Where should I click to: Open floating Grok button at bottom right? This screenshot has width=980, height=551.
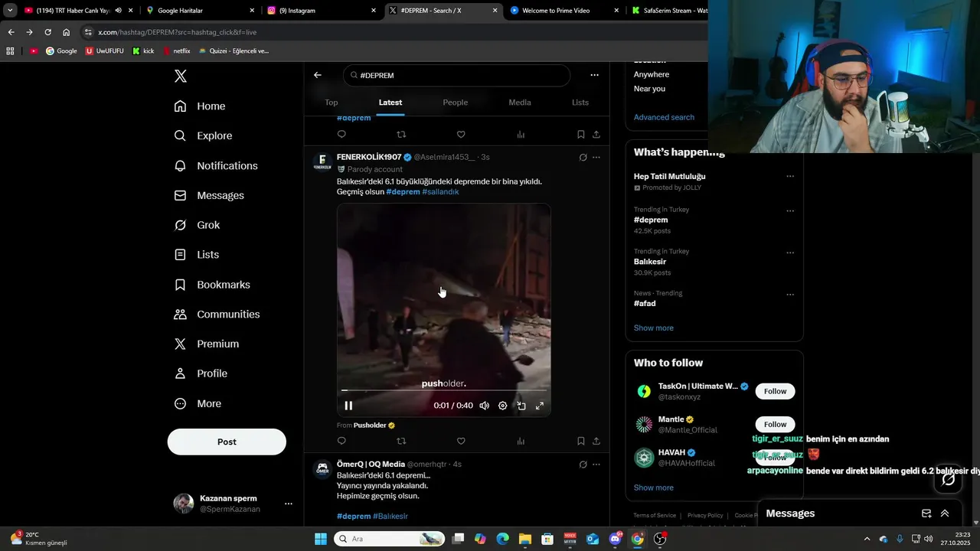click(948, 479)
